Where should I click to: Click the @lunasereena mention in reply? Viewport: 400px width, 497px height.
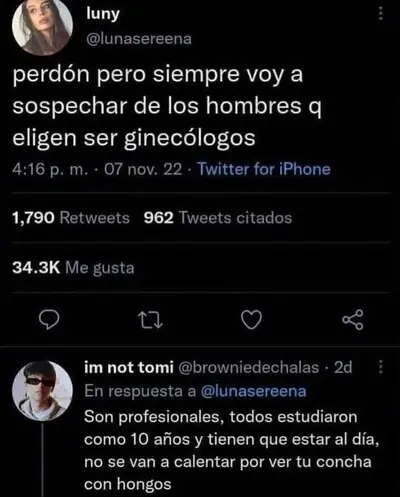click(x=253, y=391)
